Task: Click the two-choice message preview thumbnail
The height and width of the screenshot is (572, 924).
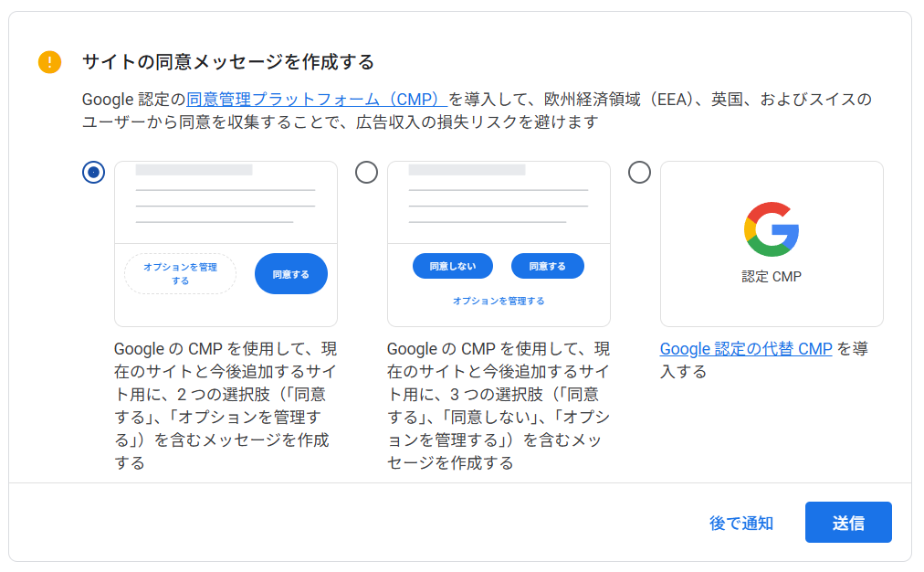Action: (226, 201)
